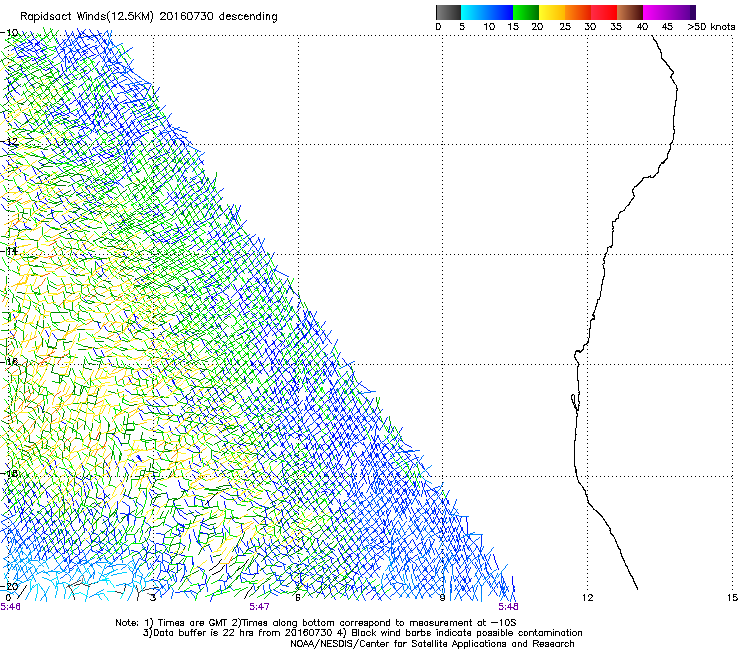740x650 pixels.
Task: Select the green 15-20 knots legend swatch
Action: (x=526, y=12)
